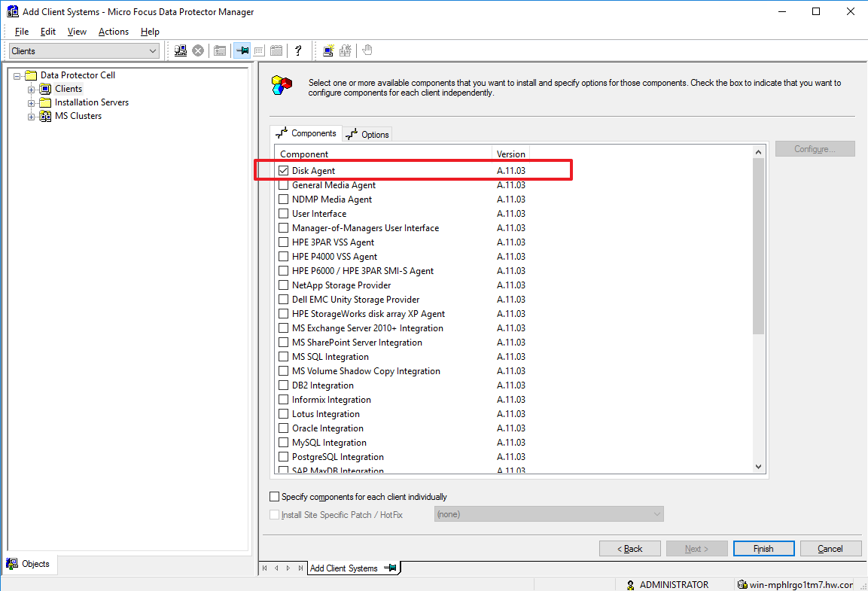Click pushpin icon on Add Client Systems tab
Image resolution: width=868 pixels, height=591 pixels.
tap(390, 568)
